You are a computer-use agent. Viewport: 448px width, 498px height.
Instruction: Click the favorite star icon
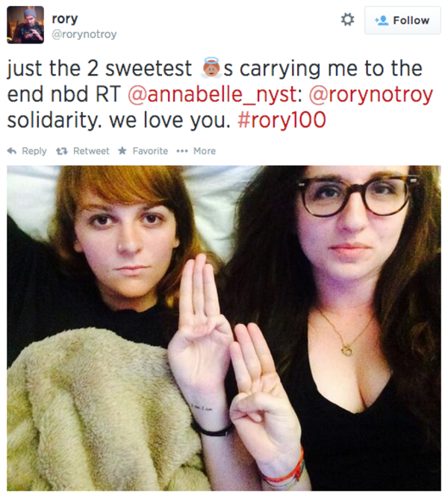pos(122,151)
